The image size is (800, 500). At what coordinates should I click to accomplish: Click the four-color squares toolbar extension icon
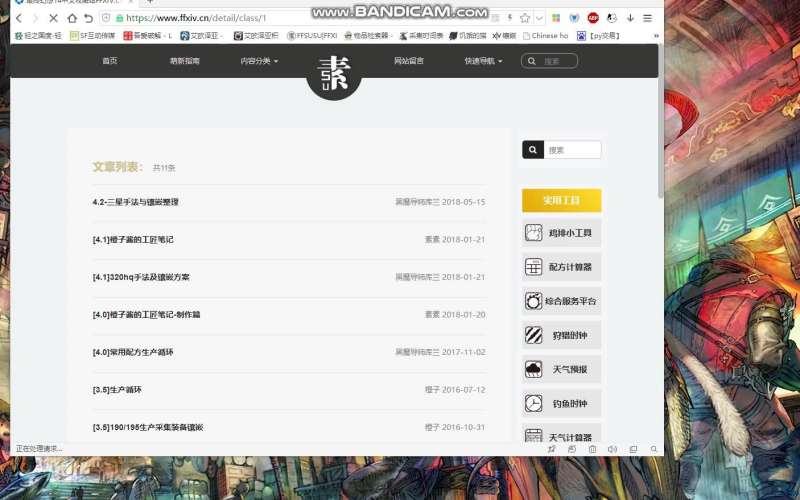coord(556,18)
